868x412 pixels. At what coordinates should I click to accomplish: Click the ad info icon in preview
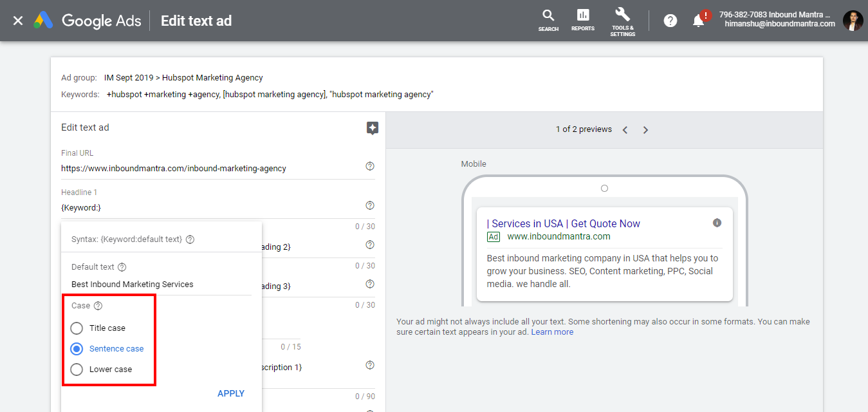[x=717, y=223]
